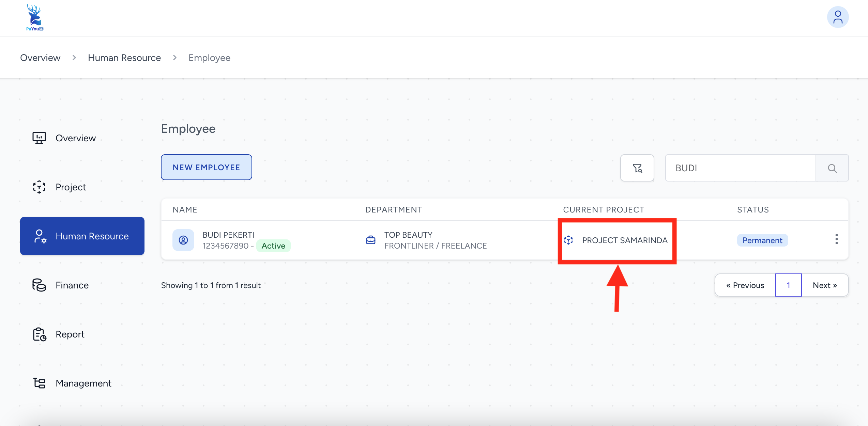Open Management in the sidebar
Image resolution: width=868 pixels, height=426 pixels.
83,383
